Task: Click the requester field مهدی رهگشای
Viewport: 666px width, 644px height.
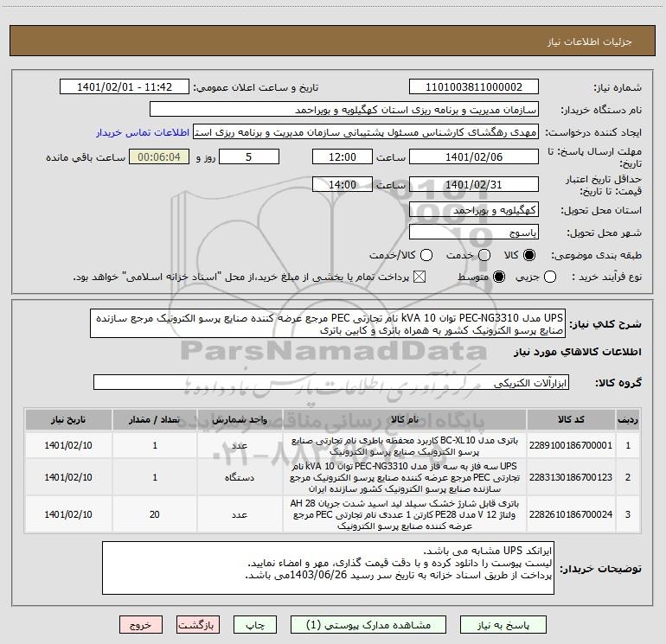Action: coord(366,132)
